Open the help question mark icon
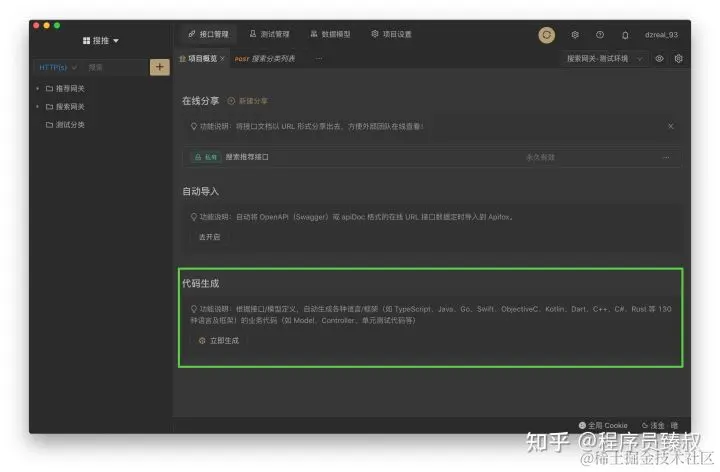This screenshot has height=472, width=720. (600, 35)
